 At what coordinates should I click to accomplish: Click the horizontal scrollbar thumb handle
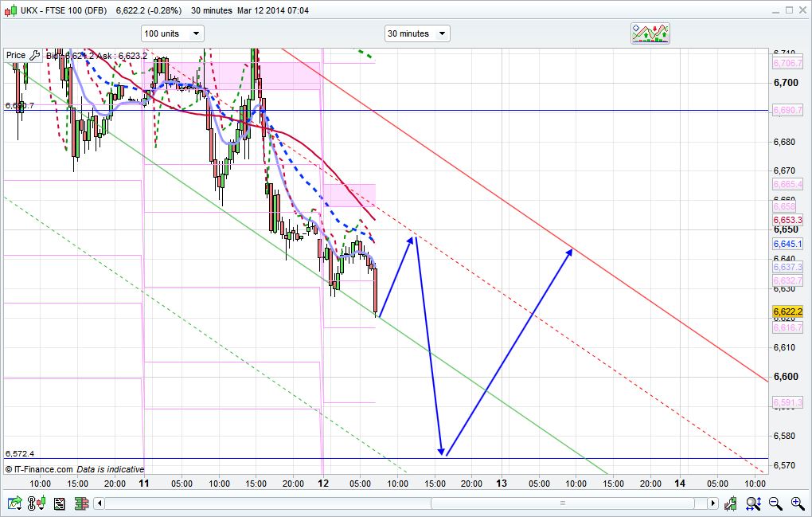point(562,503)
